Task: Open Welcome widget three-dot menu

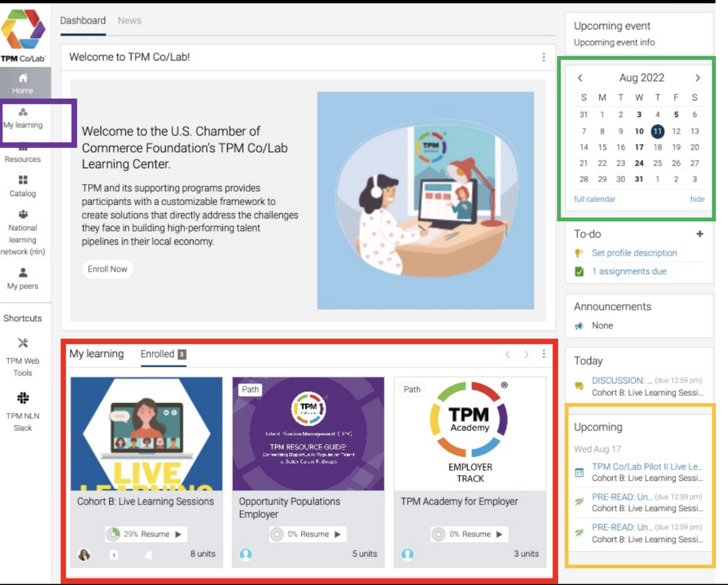Action: pos(543,57)
